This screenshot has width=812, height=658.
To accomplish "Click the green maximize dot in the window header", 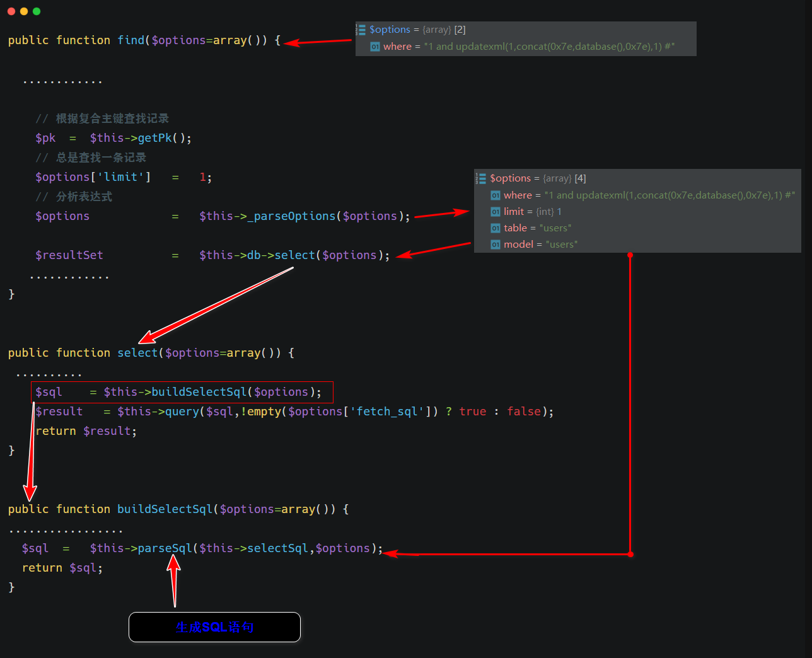I will (x=37, y=11).
